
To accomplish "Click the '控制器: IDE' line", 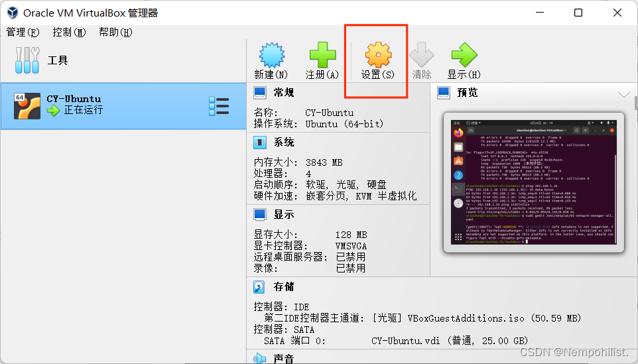I will 282,307.
